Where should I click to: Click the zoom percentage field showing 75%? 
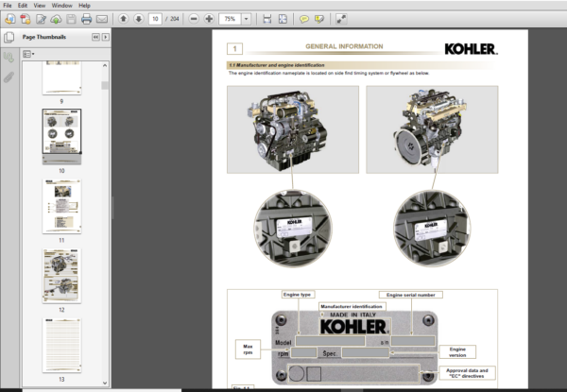coord(230,19)
